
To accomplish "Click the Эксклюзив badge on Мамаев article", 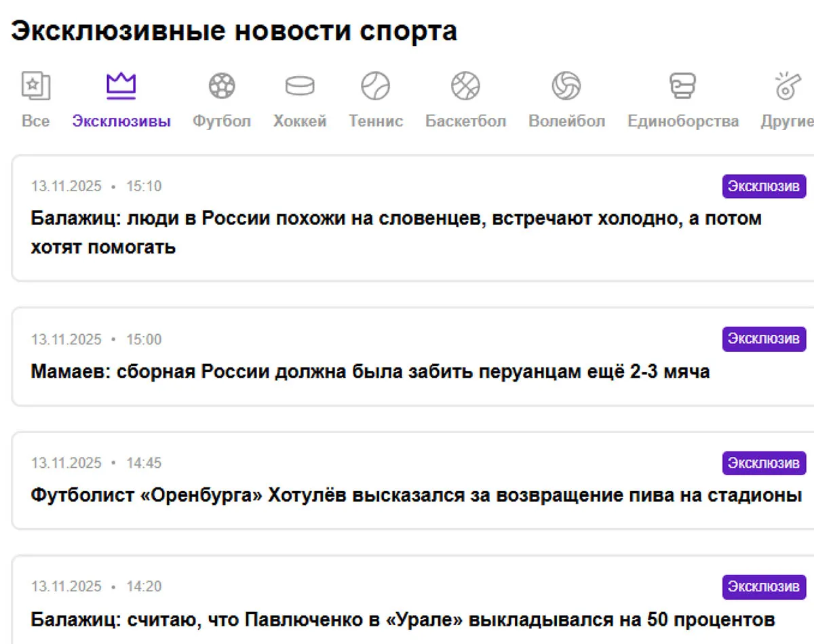I will tap(763, 339).
